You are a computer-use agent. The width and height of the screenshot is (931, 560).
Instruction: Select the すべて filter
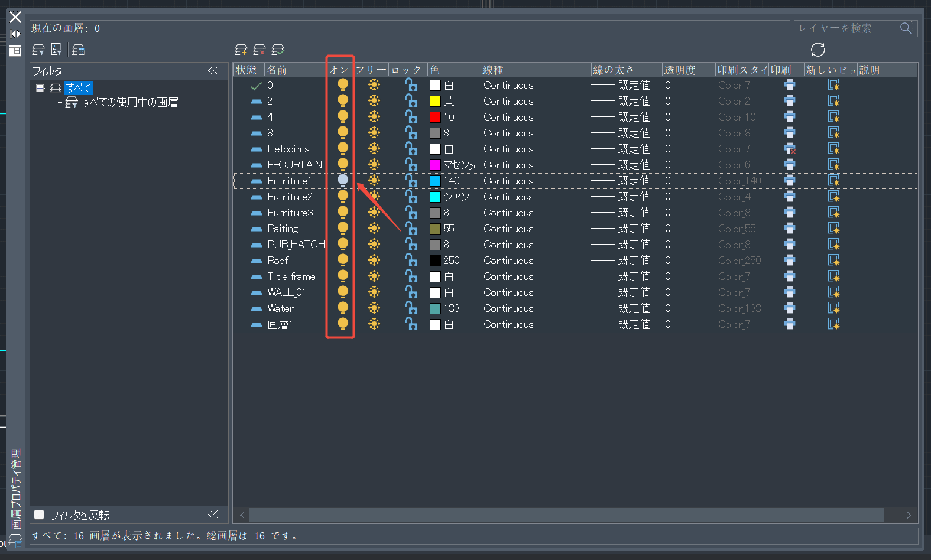79,88
